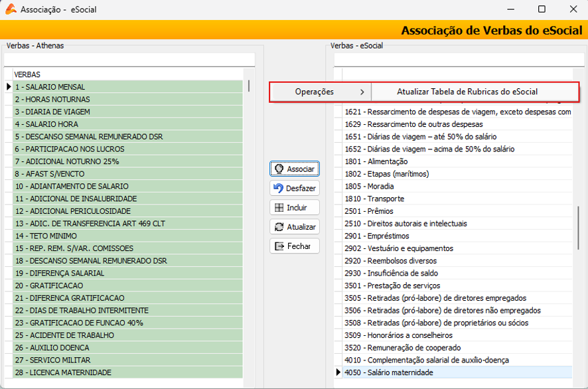Click the refresh icon on Atualizar
The image size is (588, 389).
(279, 227)
